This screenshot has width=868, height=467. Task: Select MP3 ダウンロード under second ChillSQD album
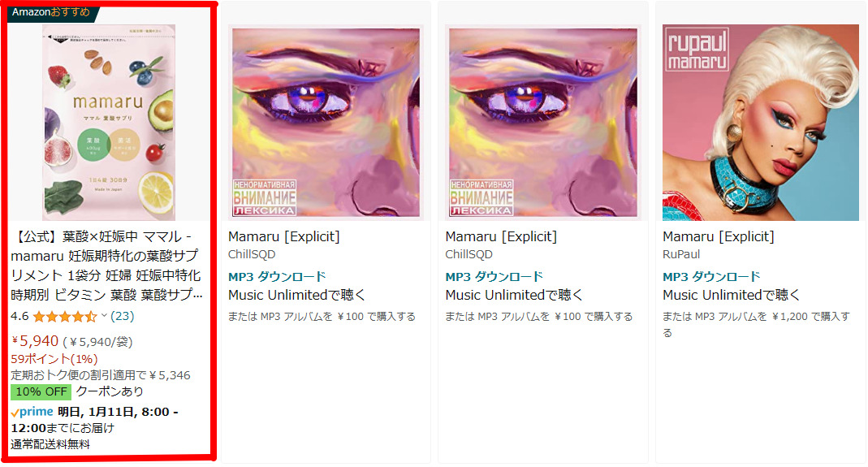[494, 276]
